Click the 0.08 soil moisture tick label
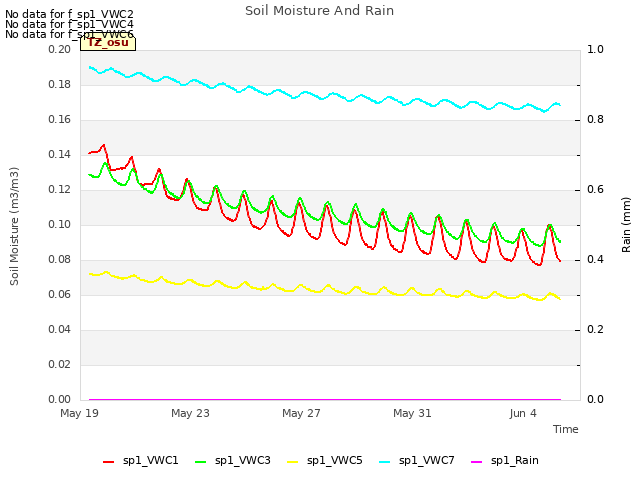This screenshot has height=480, width=640. pyautogui.click(x=60, y=260)
